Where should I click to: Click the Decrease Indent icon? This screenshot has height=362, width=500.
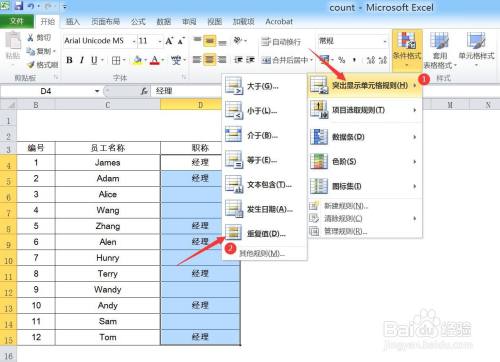(x=238, y=60)
